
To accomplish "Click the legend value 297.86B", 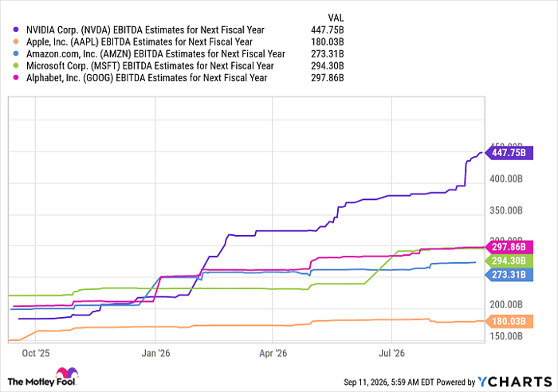I will click(327, 77).
